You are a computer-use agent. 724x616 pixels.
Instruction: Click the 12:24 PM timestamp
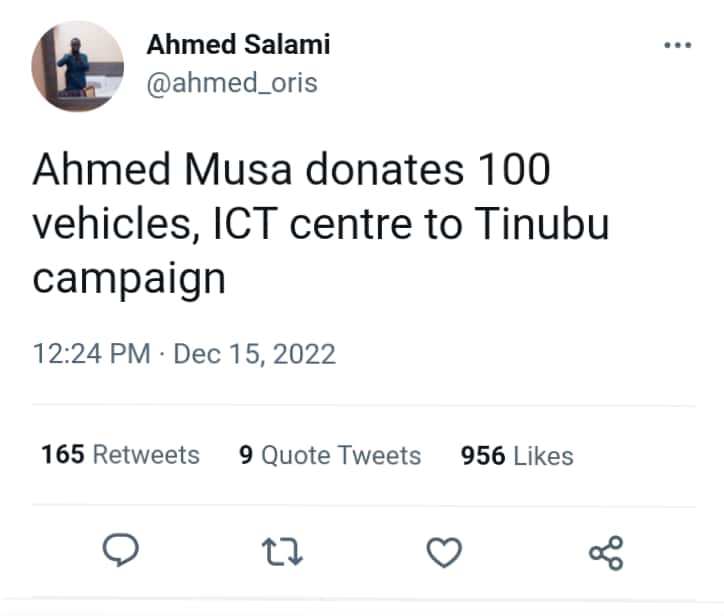pos(91,354)
